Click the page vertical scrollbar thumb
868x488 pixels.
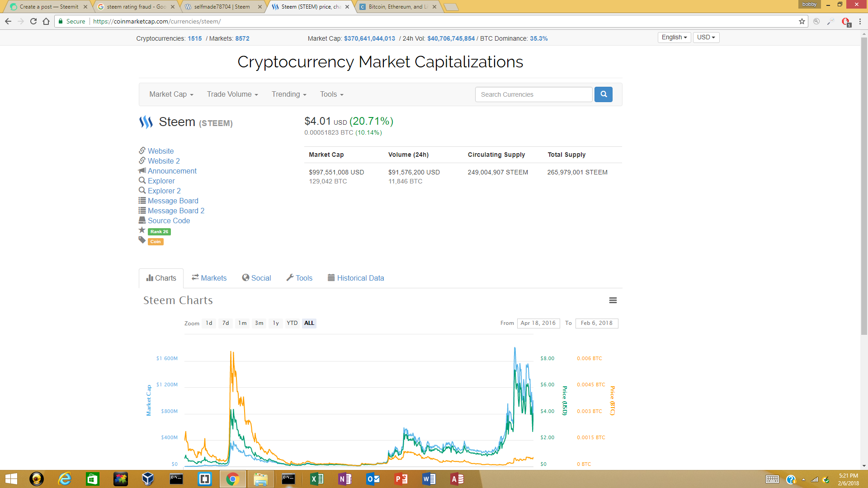864,185
